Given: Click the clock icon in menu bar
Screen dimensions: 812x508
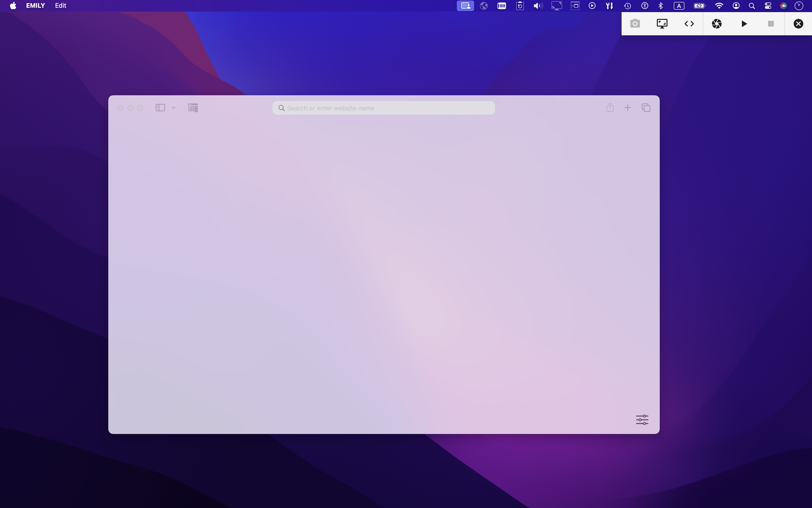Looking at the screenshot, I should (x=799, y=6).
